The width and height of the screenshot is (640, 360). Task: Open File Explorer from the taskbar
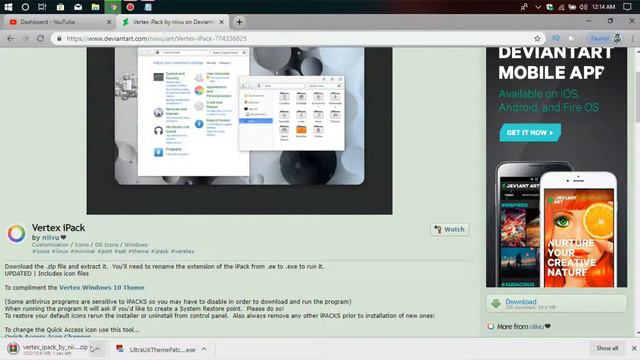[x=96, y=7]
